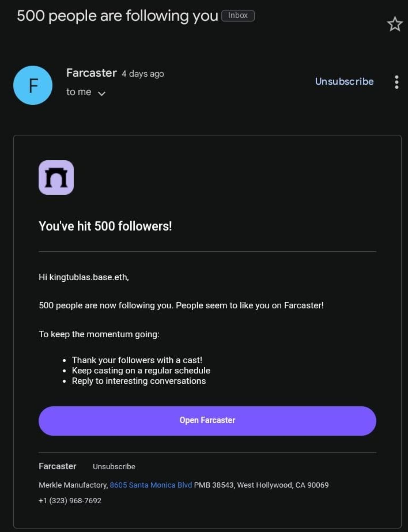
Task: Select the email subject '500 people are following you'
Action: coord(117,16)
